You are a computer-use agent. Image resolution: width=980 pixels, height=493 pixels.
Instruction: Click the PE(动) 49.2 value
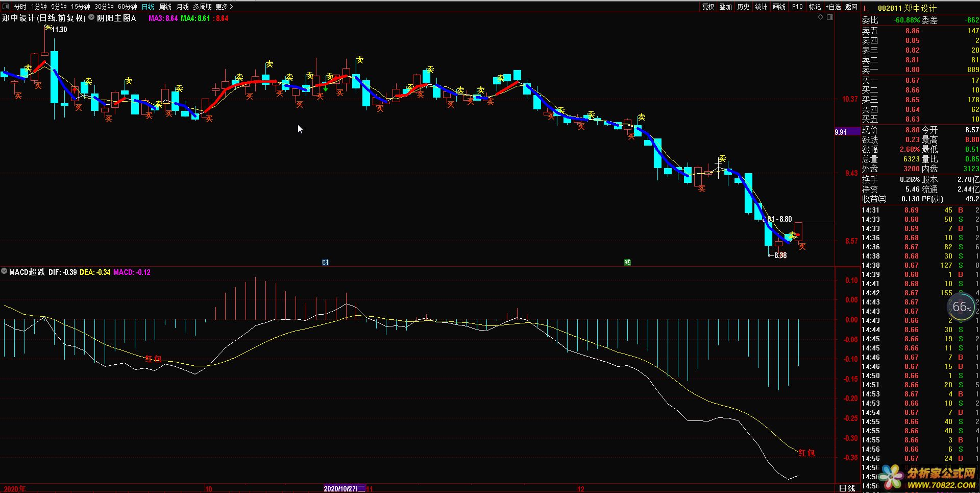coord(972,199)
